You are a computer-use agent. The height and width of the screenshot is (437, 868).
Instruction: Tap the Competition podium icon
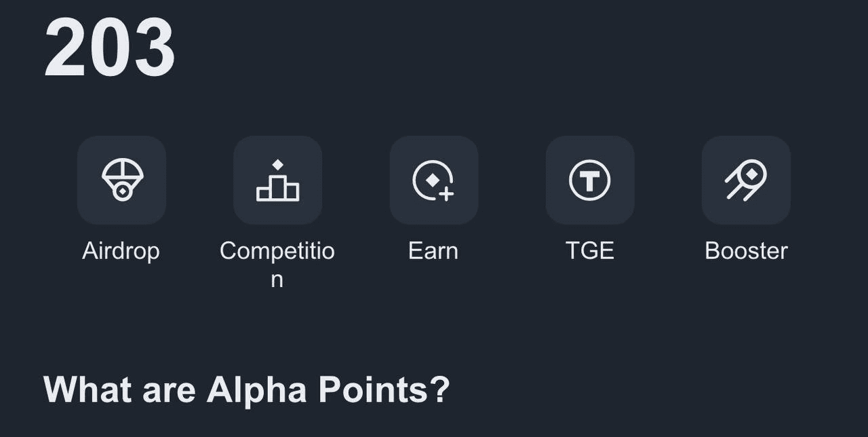click(277, 181)
